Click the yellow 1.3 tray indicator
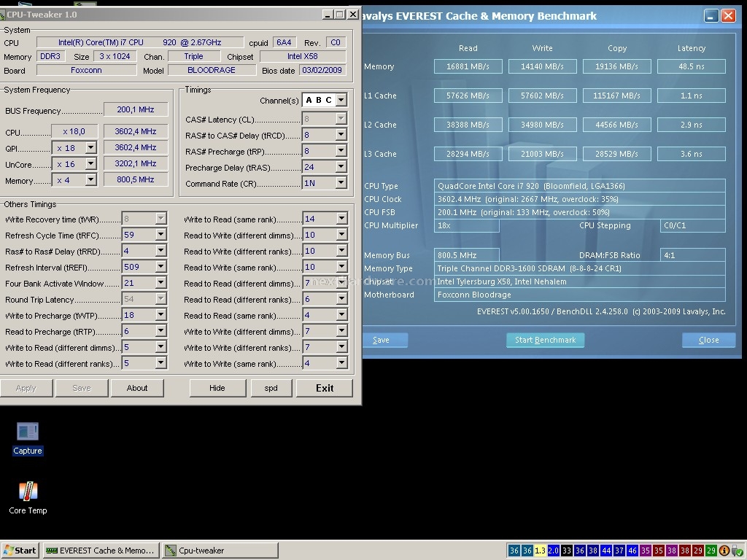747x560 pixels. (540, 551)
